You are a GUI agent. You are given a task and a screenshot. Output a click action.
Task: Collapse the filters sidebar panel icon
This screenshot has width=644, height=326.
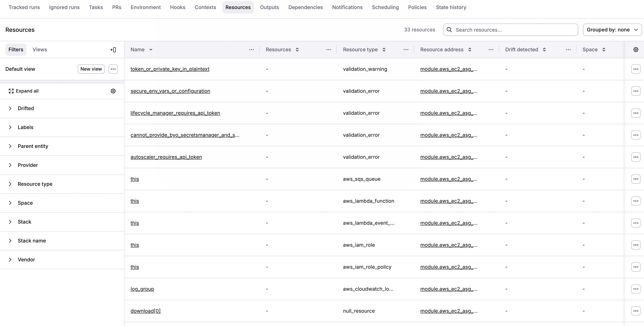(113, 50)
